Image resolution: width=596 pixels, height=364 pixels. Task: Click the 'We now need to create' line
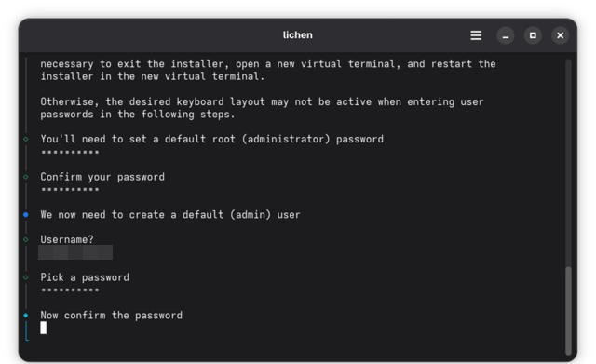coord(170,215)
